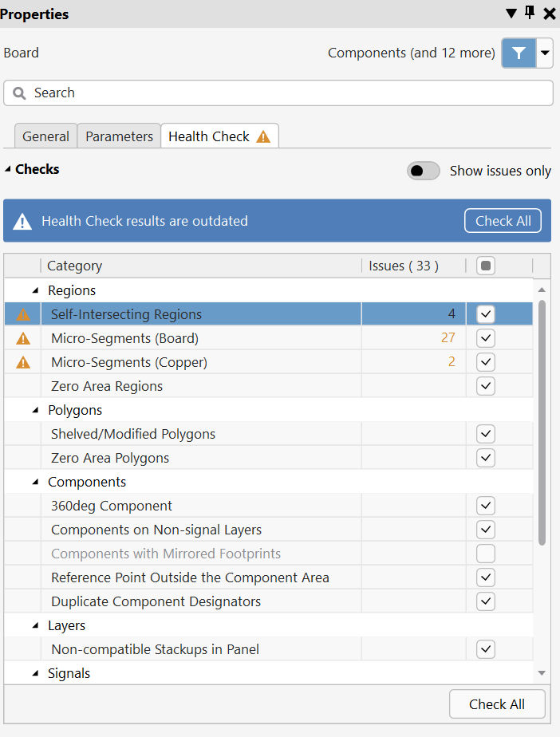
Task: Pin the Properties panel
Action: pyautogui.click(x=530, y=14)
